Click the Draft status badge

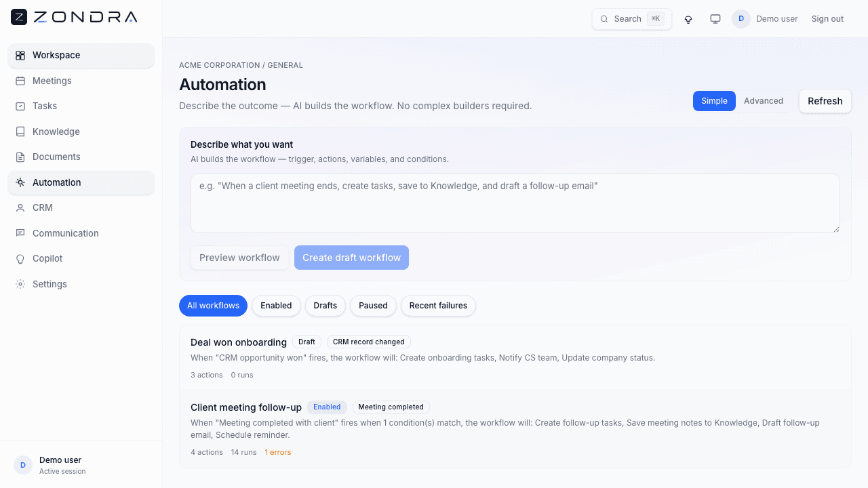(x=307, y=342)
